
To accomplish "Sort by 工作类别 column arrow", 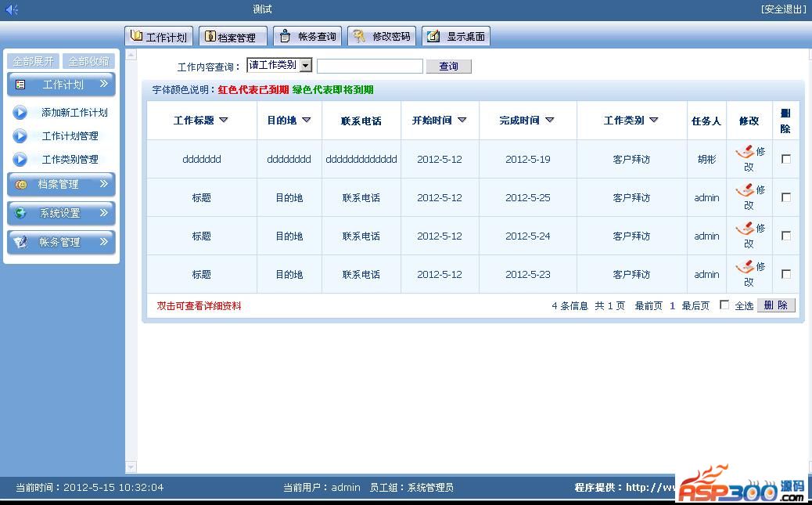I will pyautogui.click(x=653, y=120).
